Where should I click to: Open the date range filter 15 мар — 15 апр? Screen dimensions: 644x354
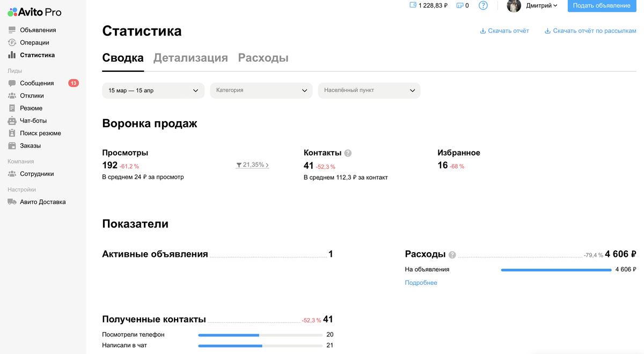pyautogui.click(x=153, y=90)
